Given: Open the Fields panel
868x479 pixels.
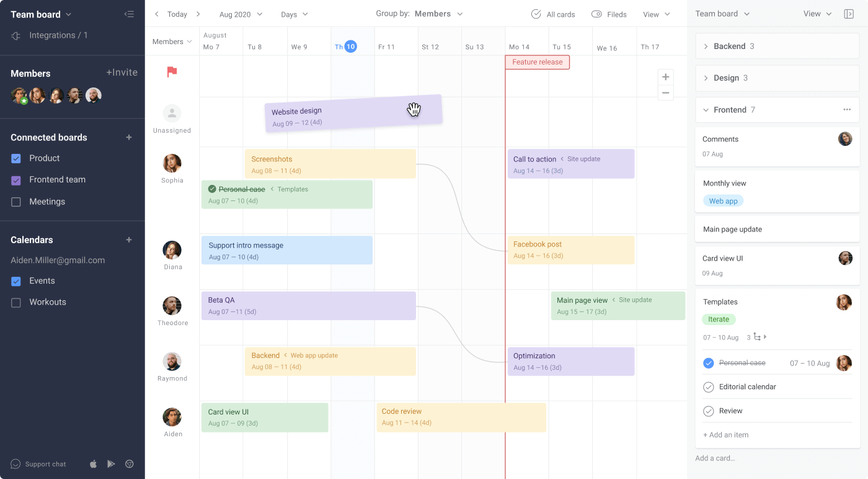Looking at the screenshot, I should [x=609, y=14].
